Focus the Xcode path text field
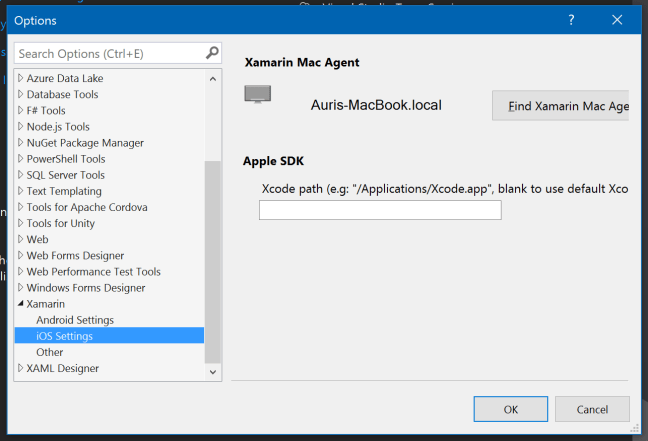648x441 pixels. click(380, 210)
